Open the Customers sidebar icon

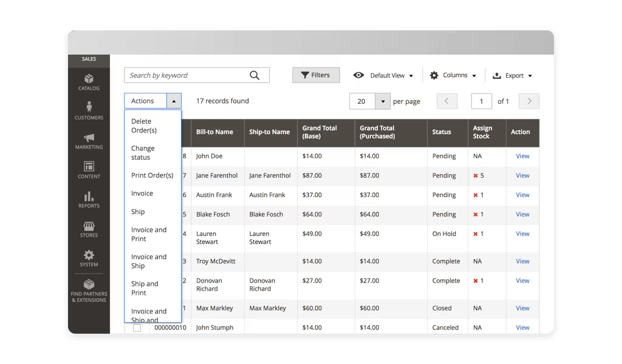(89, 107)
